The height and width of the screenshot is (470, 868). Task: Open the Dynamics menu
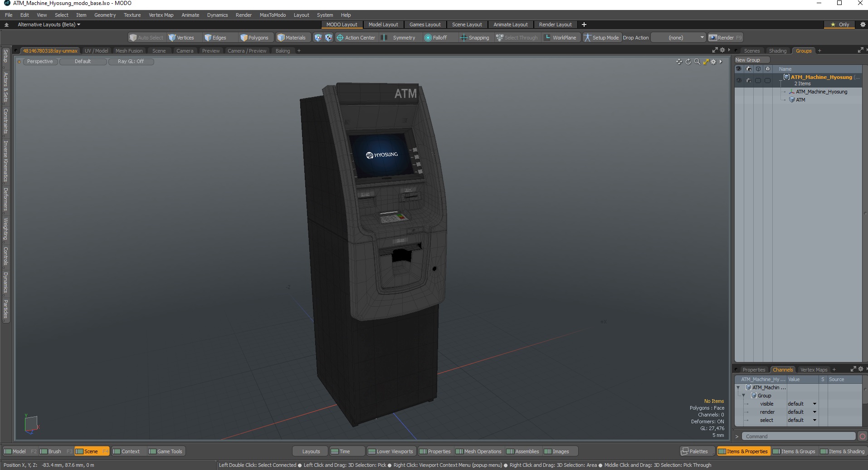pos(217,15)
